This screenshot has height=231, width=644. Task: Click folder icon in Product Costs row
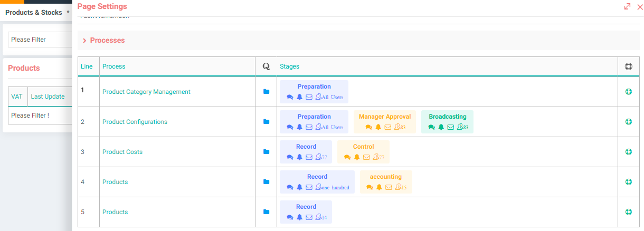(266, 152)
